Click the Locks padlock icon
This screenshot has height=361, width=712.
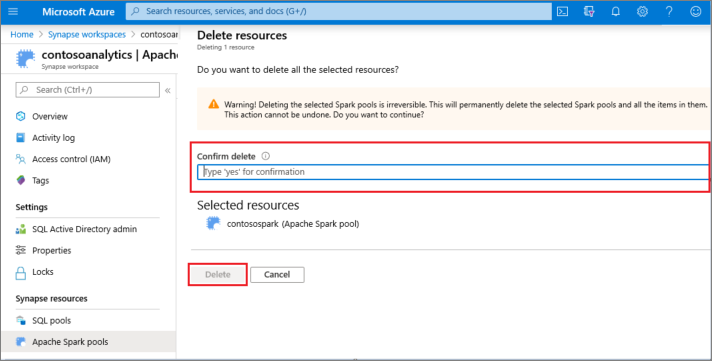point(20,272)
